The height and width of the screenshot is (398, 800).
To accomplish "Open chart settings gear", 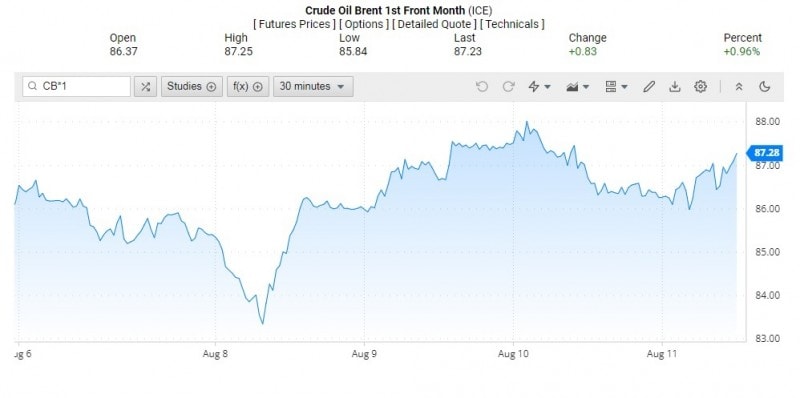I will click(701, 87).
